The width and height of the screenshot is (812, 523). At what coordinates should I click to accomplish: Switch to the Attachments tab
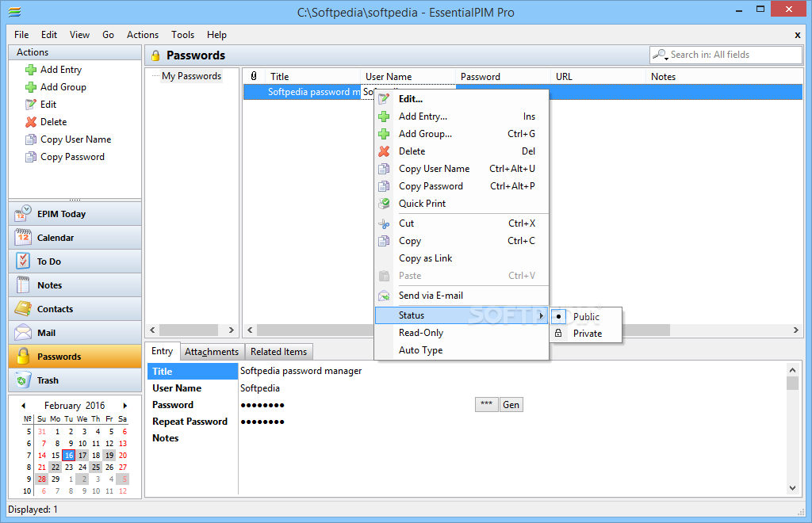(x=211, y=352)
